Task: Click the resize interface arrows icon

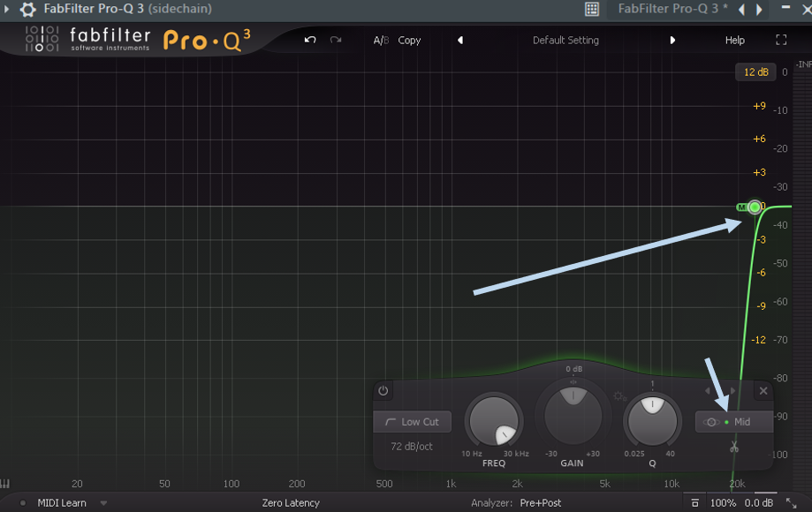Action: [791, 502]
